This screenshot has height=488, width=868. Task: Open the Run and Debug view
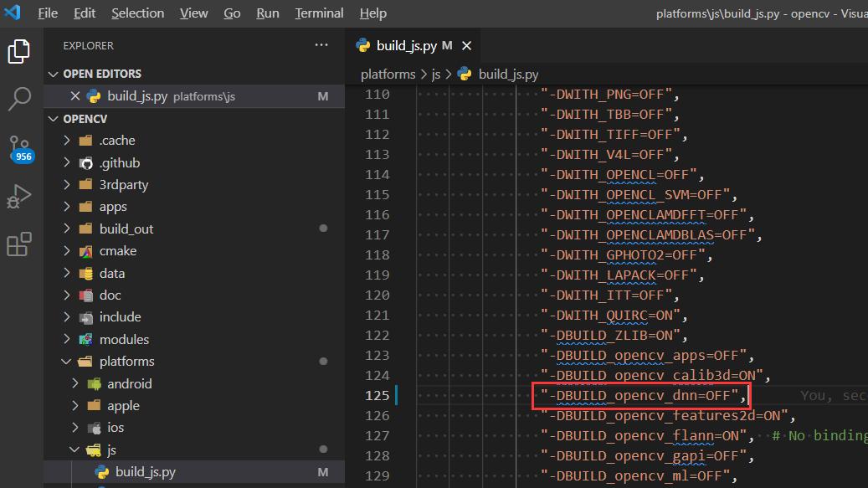click(21, 196)
